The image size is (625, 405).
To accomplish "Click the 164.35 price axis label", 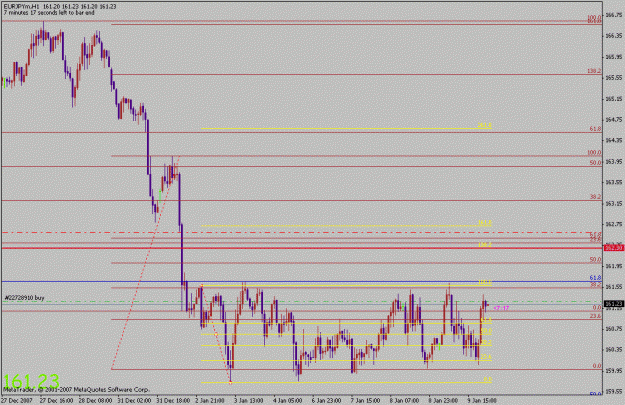I will point(614,140).
